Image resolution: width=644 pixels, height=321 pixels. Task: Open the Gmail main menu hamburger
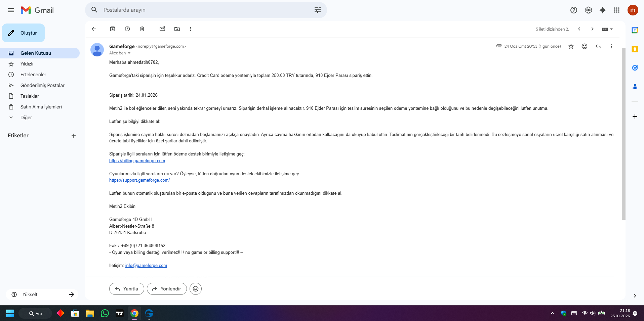[x=11, y=10]
